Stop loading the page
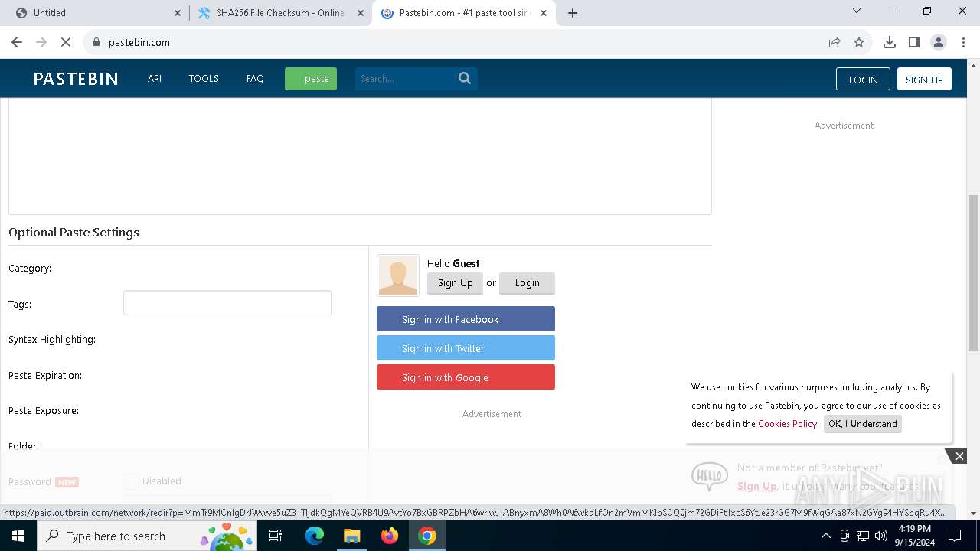 (x=66, y=42)
